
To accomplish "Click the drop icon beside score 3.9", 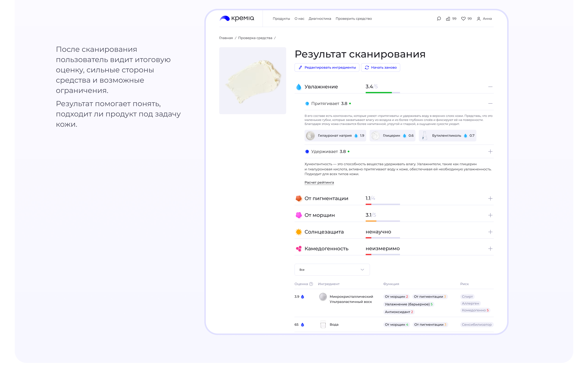I will point(302,297).
